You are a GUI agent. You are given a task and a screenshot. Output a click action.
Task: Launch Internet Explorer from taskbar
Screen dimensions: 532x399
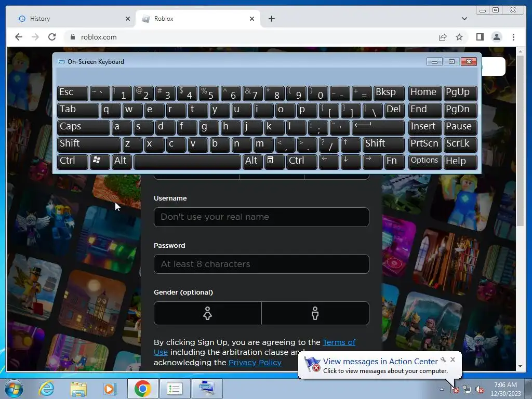[x=46, y=389]
